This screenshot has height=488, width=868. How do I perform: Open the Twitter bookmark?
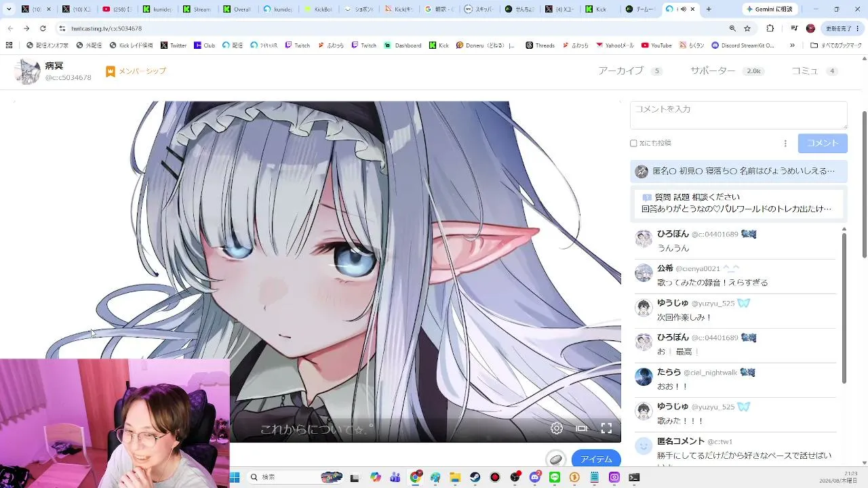pos(174,45)
